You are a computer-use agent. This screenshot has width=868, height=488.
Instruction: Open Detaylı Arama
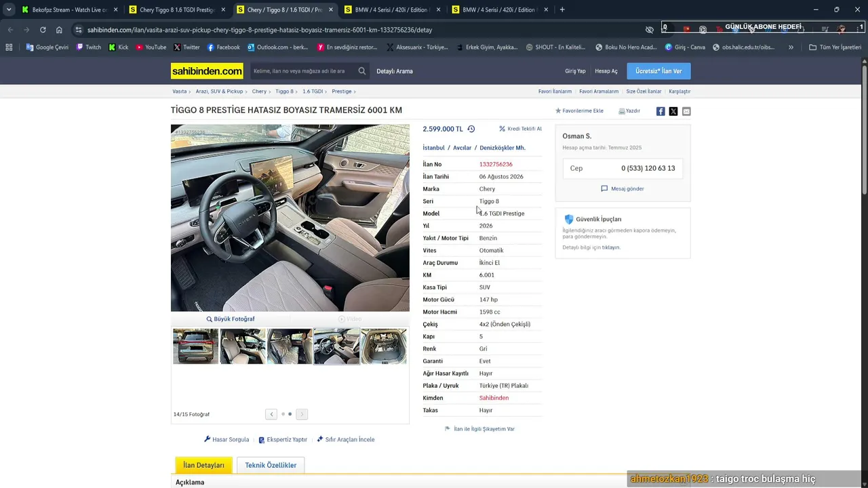395,71
